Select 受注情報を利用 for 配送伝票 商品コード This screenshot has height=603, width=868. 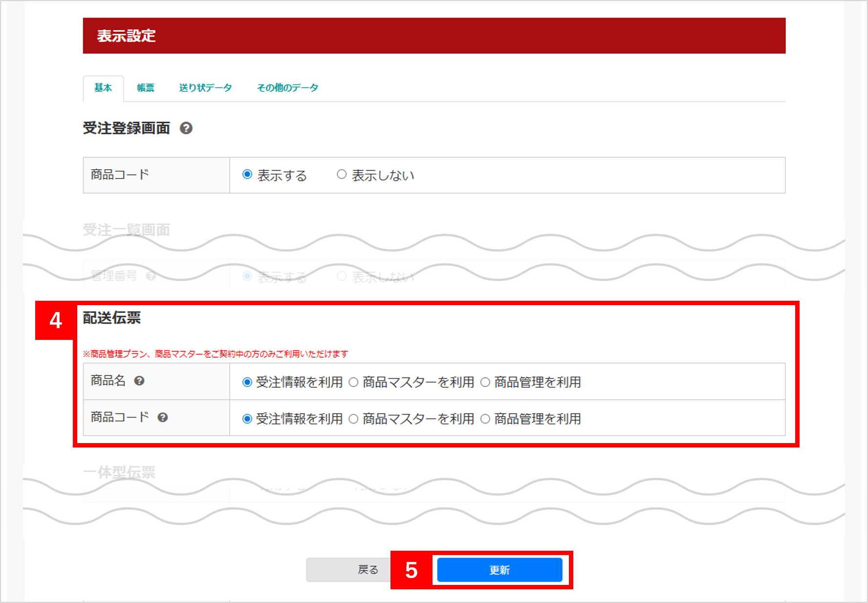247,419
